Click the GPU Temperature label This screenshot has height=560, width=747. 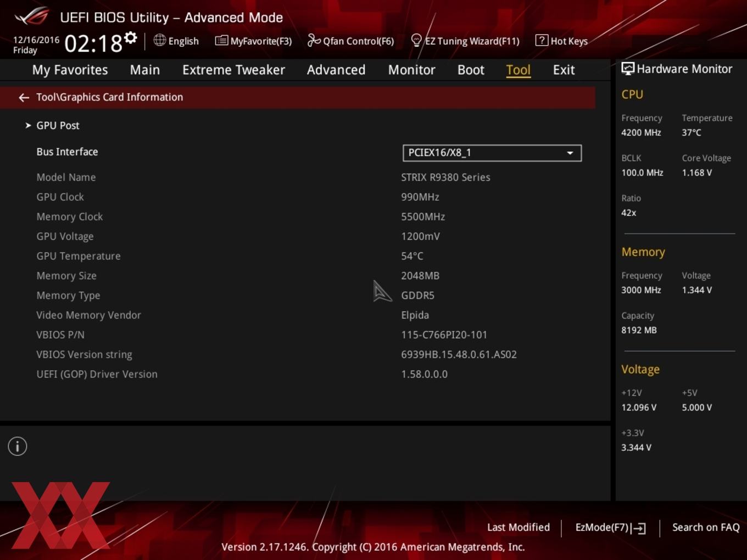coord(79,256)
